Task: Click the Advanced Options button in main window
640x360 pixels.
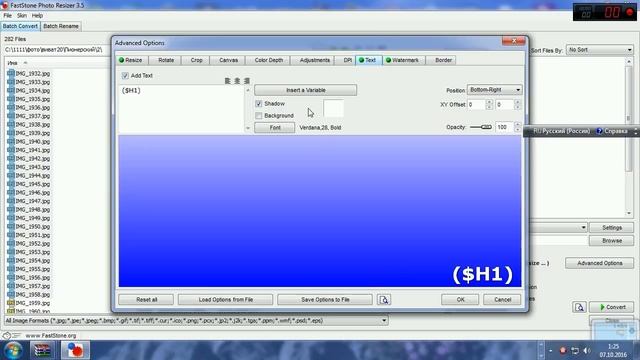Action: [x=600, y=263]
